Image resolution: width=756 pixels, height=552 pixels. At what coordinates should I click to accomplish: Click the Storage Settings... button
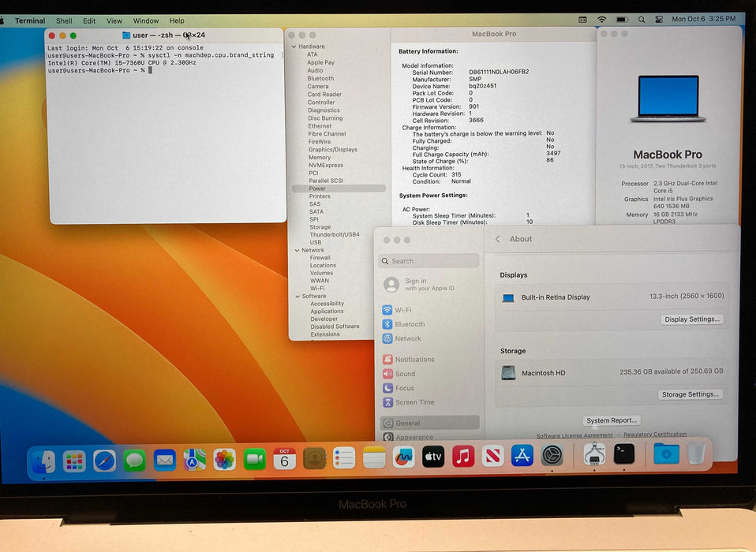pyautogui.click(x=690, y=394)
